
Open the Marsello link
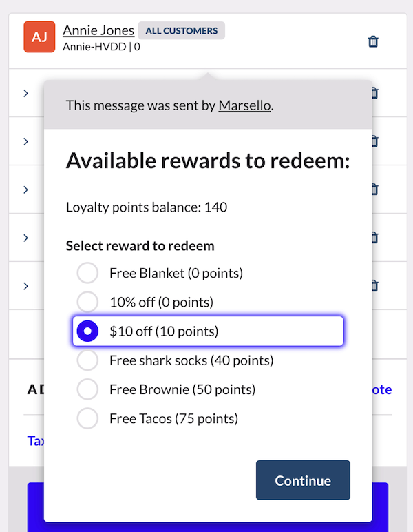click(x=244, y=105)
